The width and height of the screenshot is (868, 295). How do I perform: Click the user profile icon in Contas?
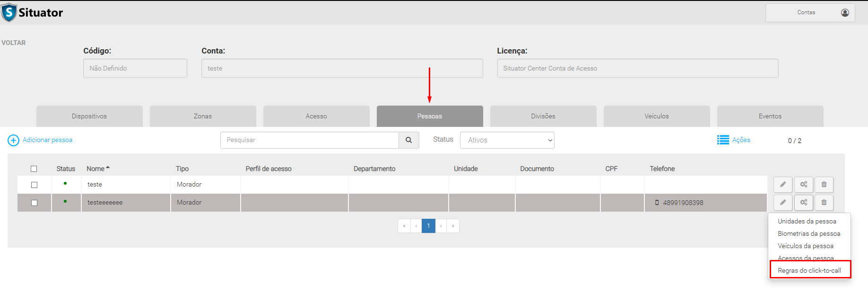click(845, 13)
